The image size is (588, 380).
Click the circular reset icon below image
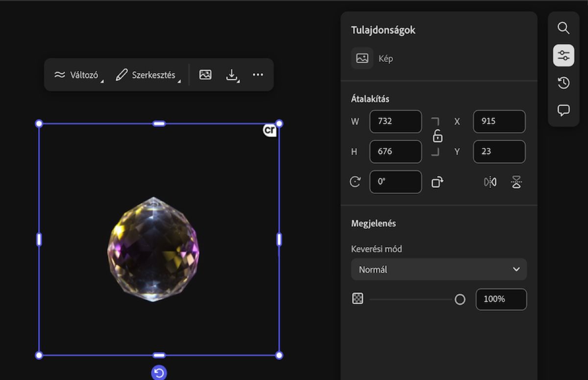click(x=159, y=373)
